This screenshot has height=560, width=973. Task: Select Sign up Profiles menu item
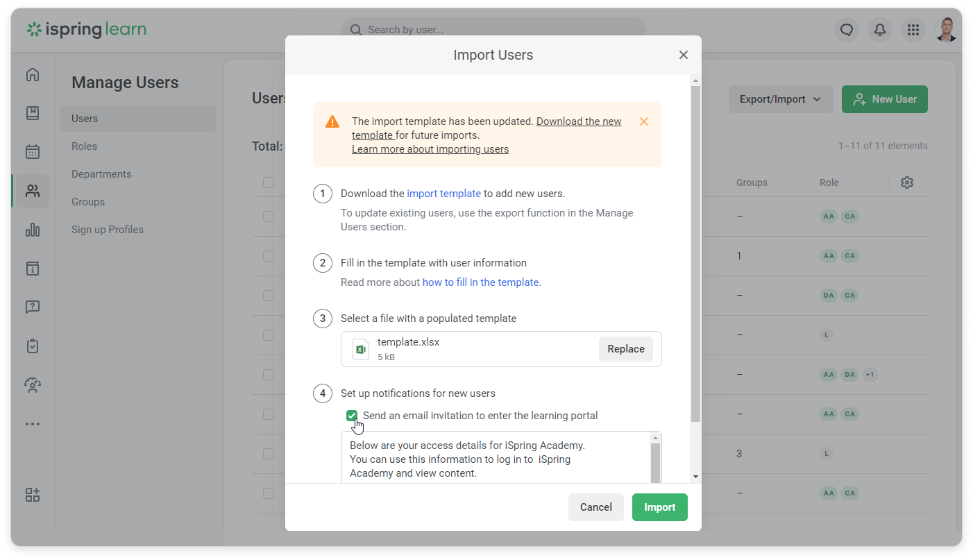click(x=108, y=230)
